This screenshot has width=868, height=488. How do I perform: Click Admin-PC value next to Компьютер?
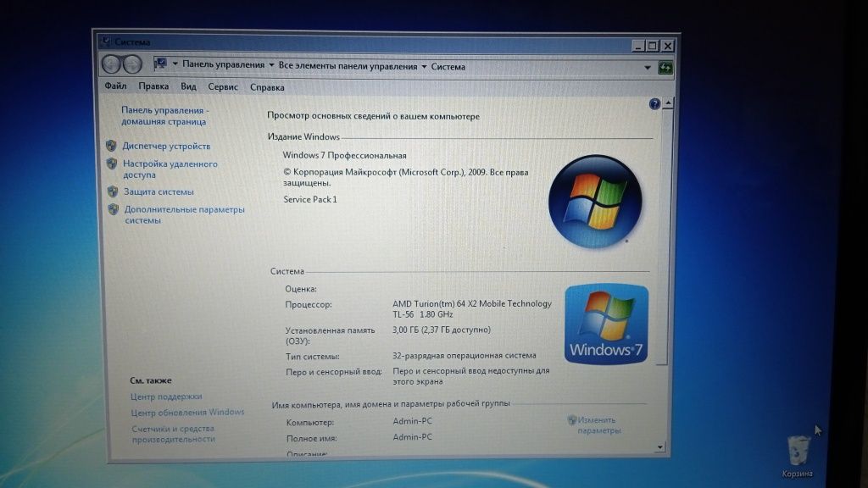(x=413, y=421)
